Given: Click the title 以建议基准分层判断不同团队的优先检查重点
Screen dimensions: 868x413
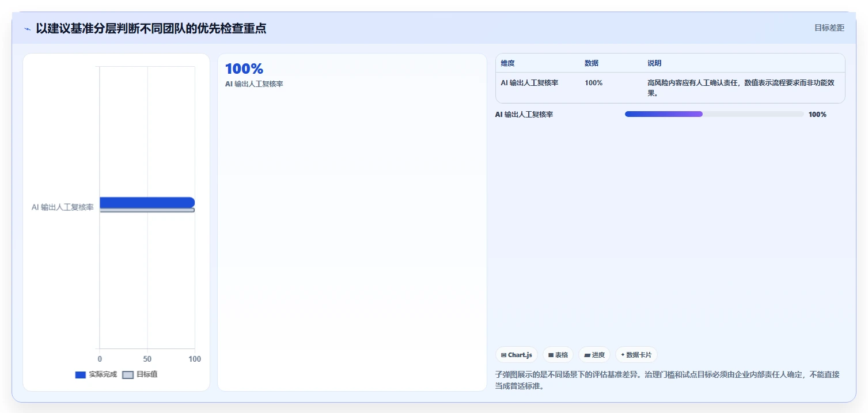Looking at the screenshot, I should tap(151, 28).
